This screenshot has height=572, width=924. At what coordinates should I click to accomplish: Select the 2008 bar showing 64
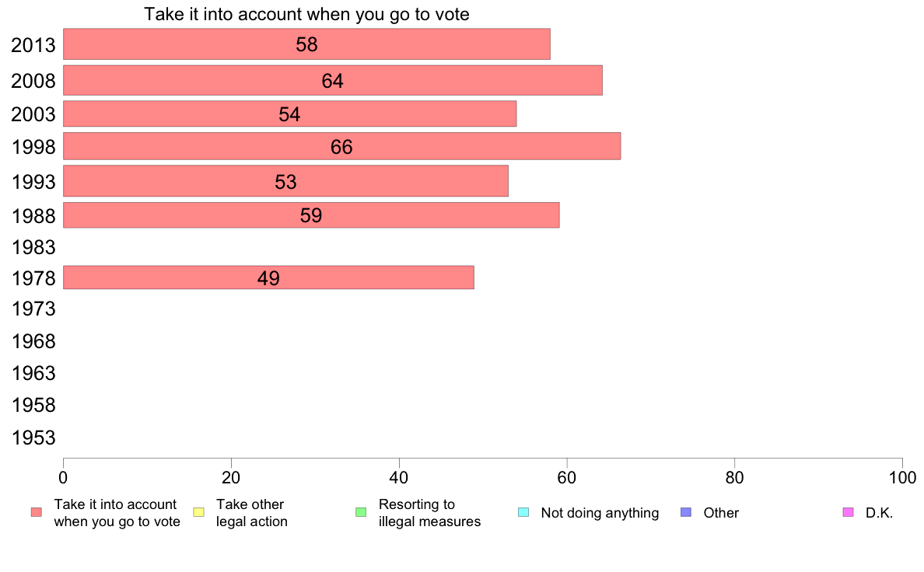333,80
